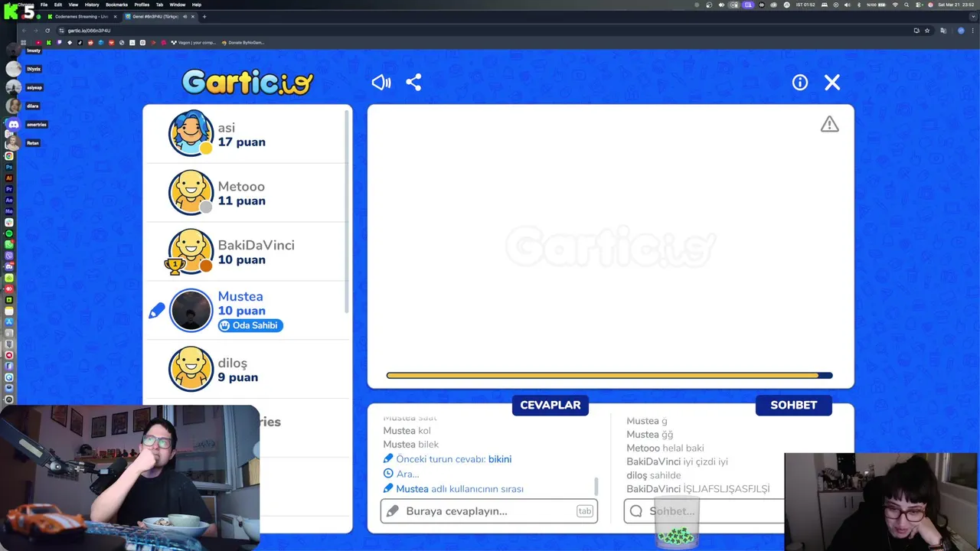Reload the page
Viewport: 980px width, 551px height.
click(x=47, y=31)
